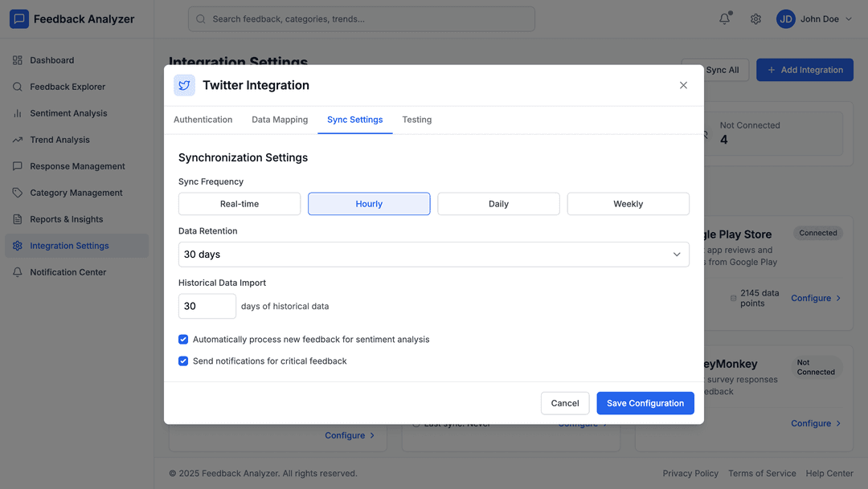Click the Dashboard sidebar icon

(x=18, y=60)
